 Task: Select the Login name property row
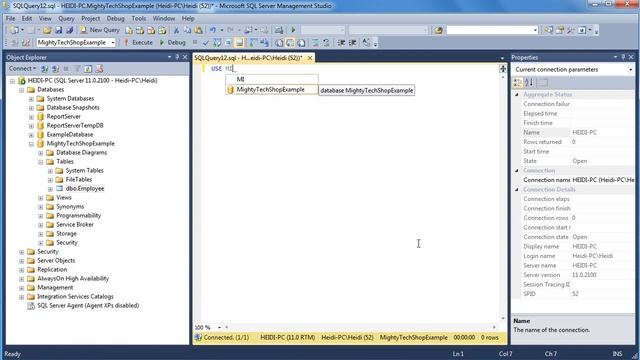coord(573,256)
